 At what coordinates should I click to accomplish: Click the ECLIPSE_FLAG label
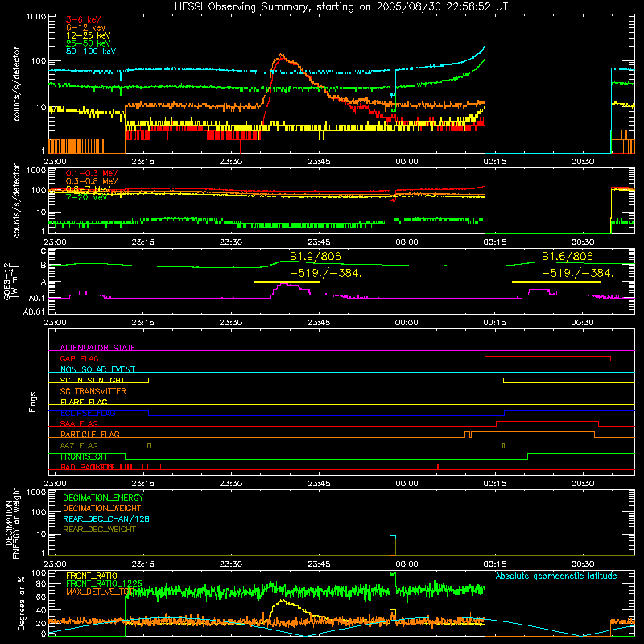pos(88,413)
